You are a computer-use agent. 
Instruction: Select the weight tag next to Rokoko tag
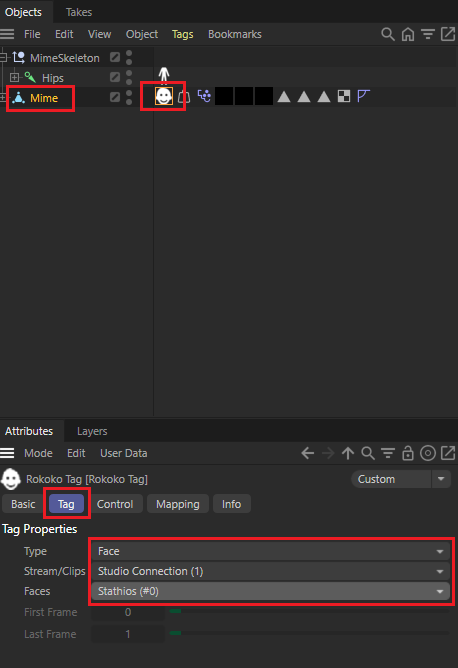[x=184, y=97]
